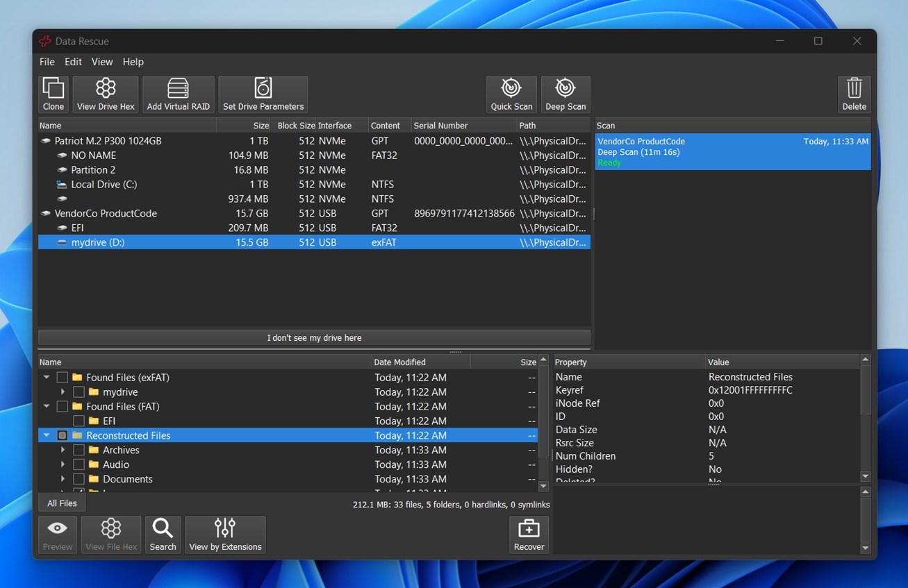The height and width of the screenshot is (588, 908).
Task: Click the Recover button
Action: click(x=529, y=535)
